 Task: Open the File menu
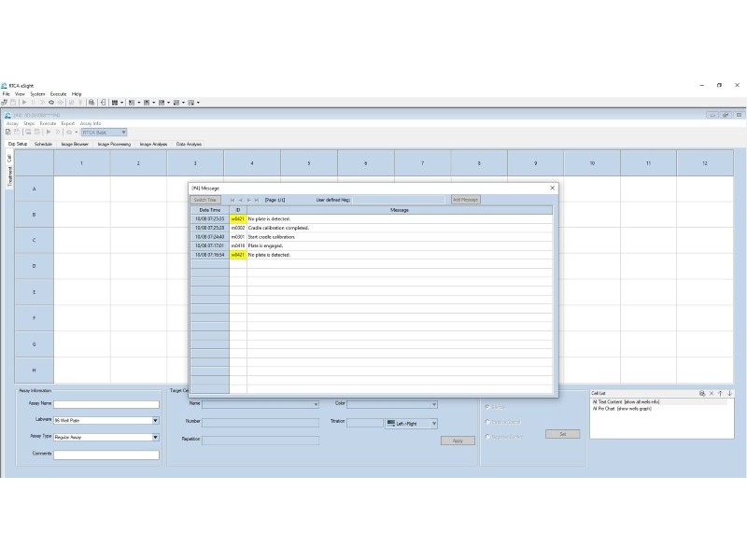[7, 94]
